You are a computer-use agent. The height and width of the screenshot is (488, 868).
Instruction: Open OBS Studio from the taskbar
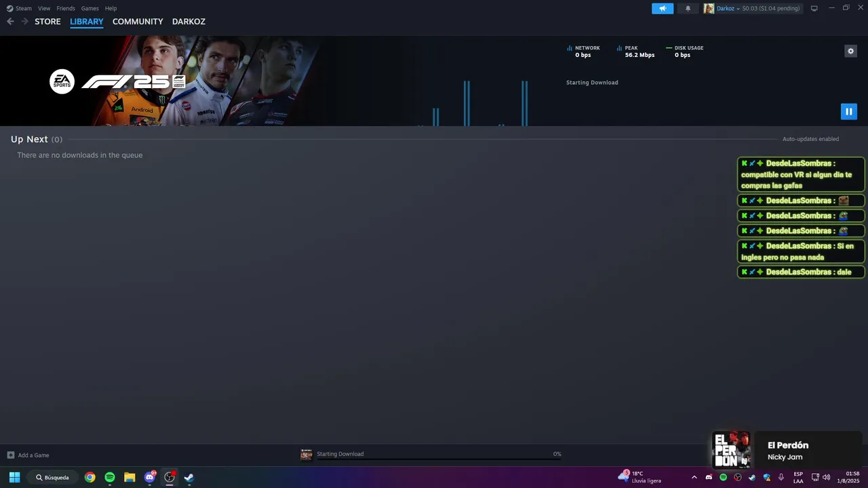(x=170, y=477)
